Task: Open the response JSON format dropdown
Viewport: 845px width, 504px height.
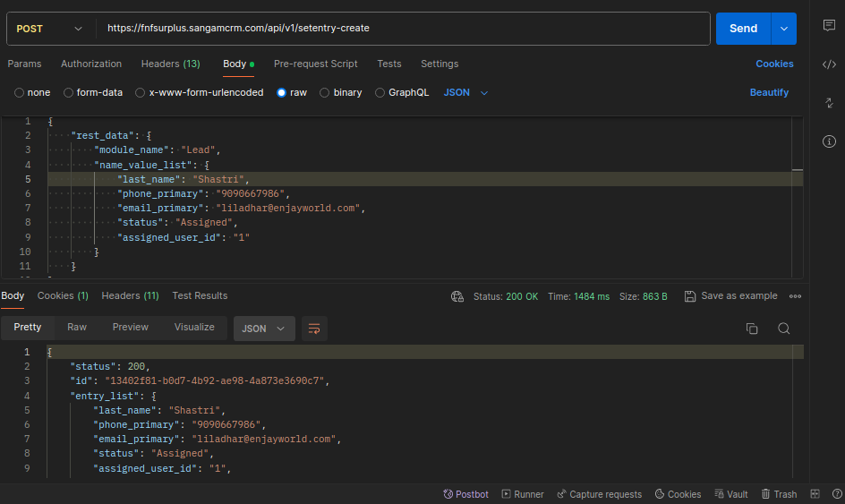Action: click(x=264, y=329)
